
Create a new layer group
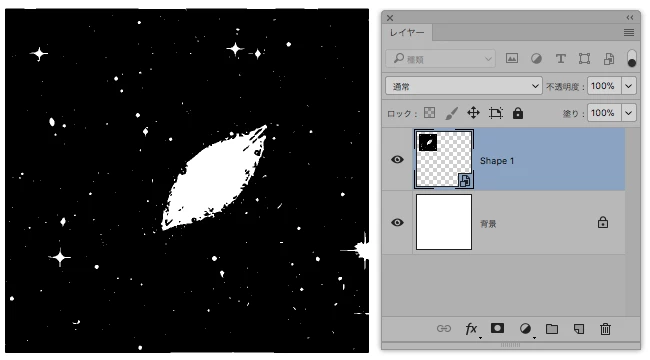tap(552, 329)
